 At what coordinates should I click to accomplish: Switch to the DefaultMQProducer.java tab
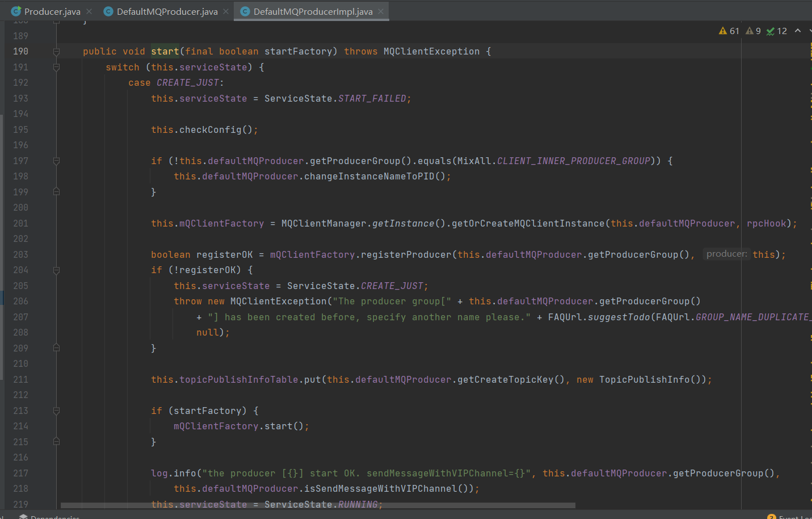pyautogui.click(x=167, y=11)
